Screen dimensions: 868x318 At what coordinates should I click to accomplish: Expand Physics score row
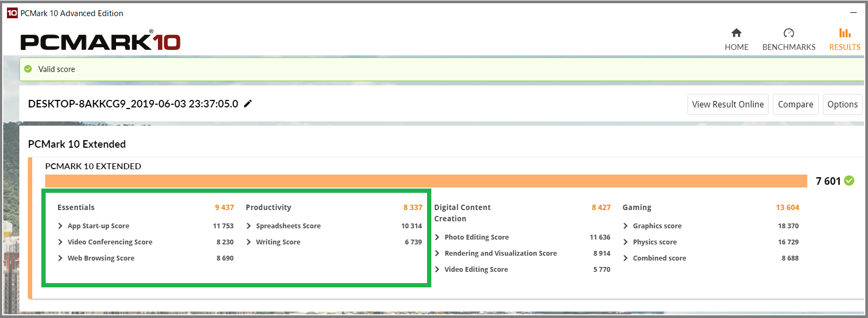coord(625,242)
